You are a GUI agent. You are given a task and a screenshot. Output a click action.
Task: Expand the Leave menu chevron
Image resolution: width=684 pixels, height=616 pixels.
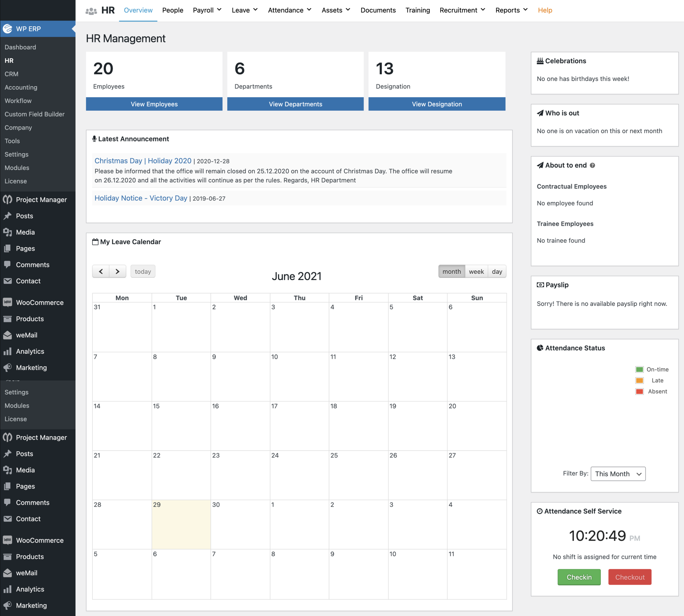pyautogui.click(x=255, y=10)
